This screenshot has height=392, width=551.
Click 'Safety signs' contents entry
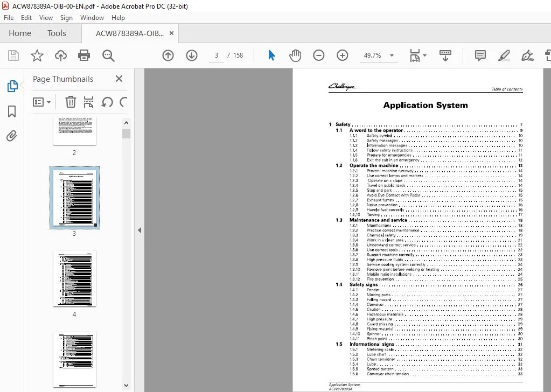pyautogui.click(x=364, y=284)
